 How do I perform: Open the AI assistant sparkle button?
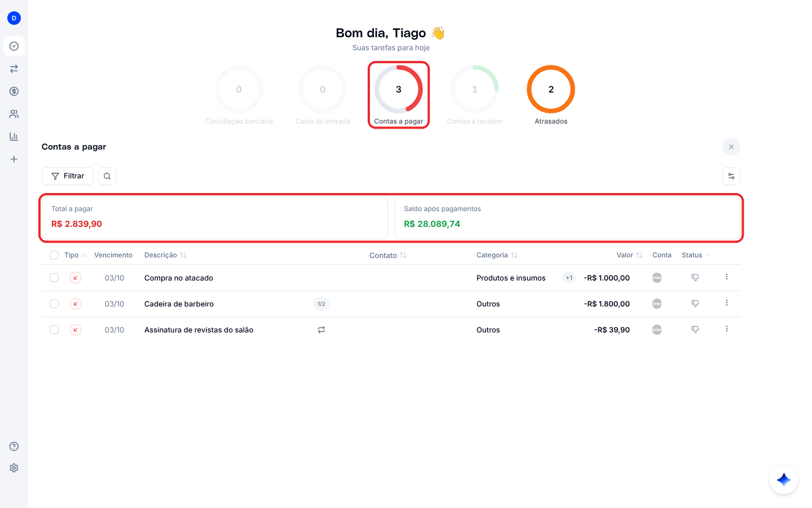point(784,480)
